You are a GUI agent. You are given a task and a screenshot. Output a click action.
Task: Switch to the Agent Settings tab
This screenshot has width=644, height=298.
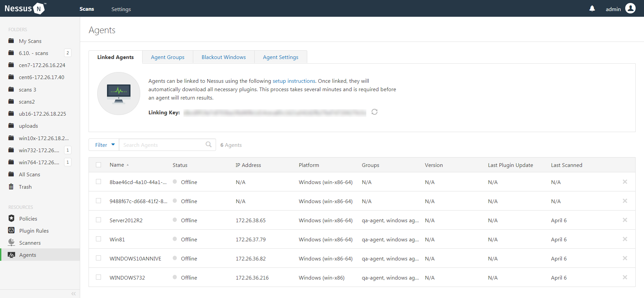[x=281, y=57]
